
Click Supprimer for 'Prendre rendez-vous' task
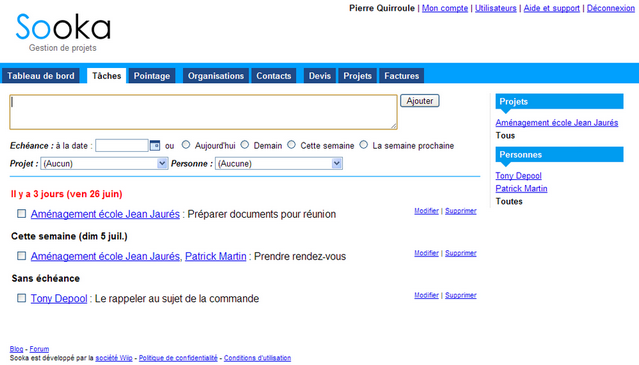pyautogui.click(x=461, y=253)
